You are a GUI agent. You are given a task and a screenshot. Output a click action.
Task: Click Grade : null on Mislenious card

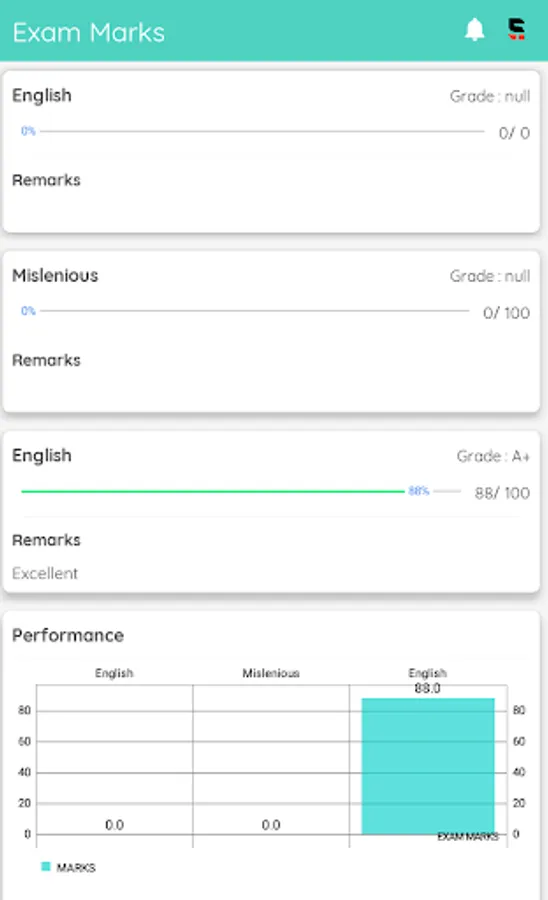pyautogui.click(x=489, y=276)
